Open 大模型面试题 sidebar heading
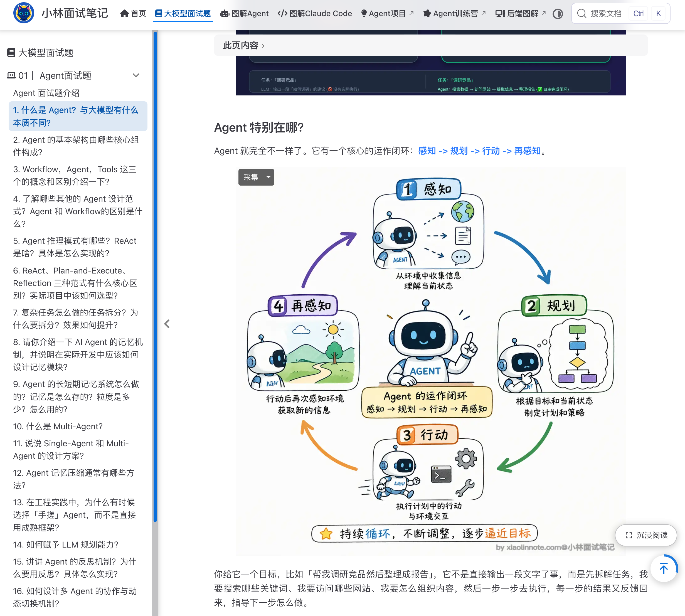Viewport: 685px width, 616px height. 45,53
